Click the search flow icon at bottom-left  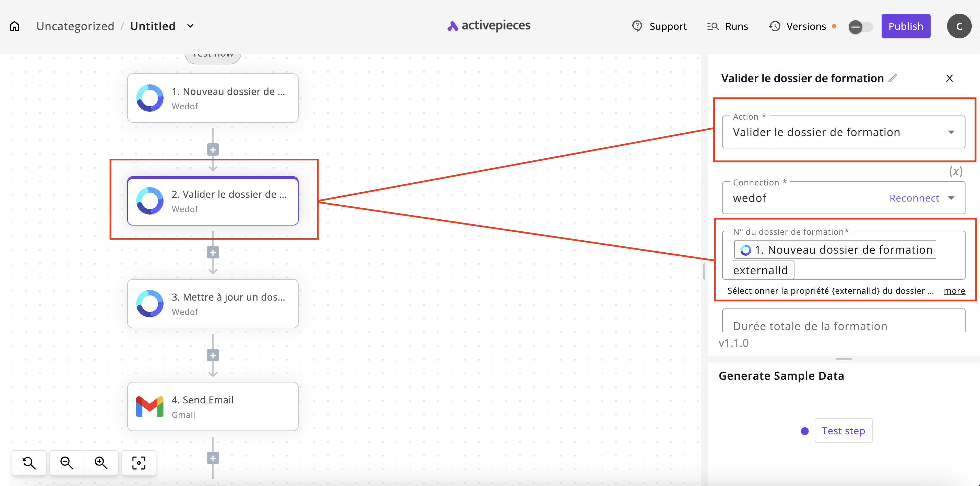tap(29, 462)
